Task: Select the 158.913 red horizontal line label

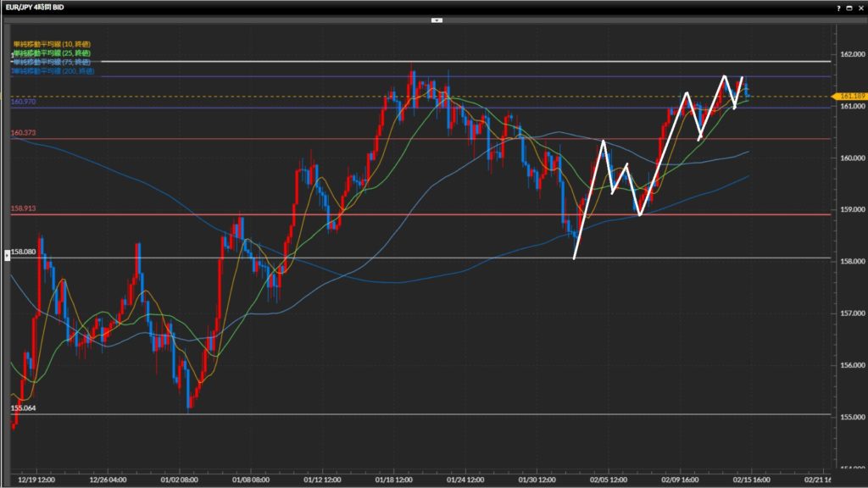Action: [23, 208]
